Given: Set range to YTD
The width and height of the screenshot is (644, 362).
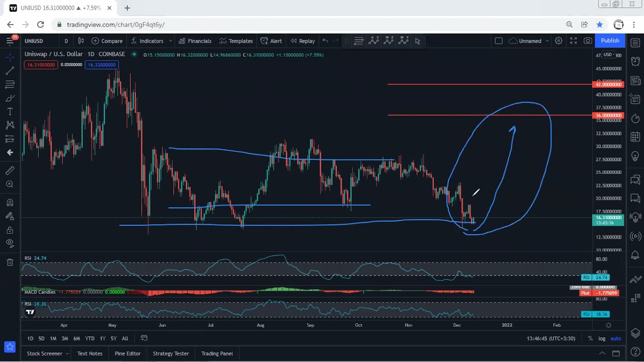Looking at the screenshot, I should (x=90, y=338).
